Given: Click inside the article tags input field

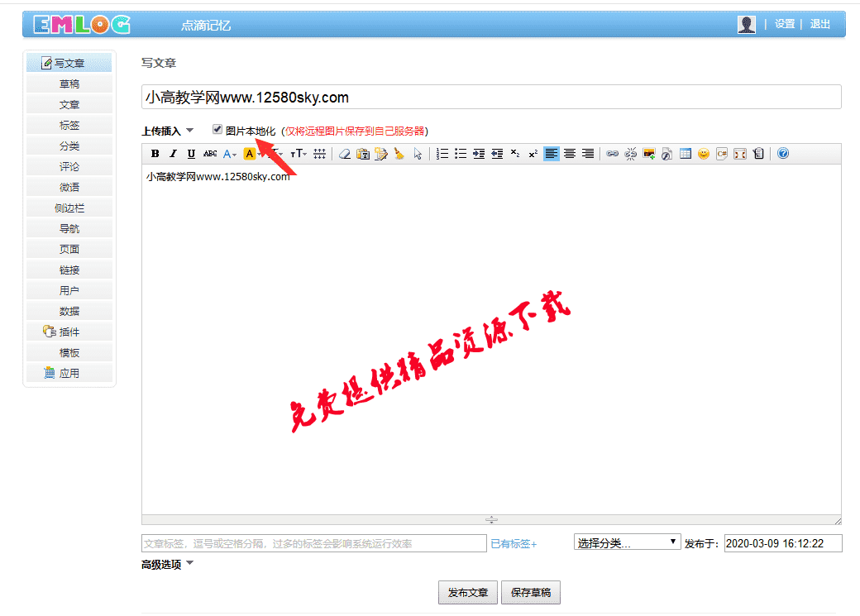Looking at the screenshot, I should [x=314, y=542].
